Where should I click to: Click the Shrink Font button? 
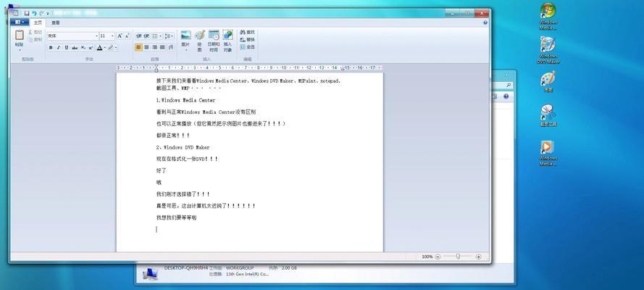tap(127, 36)
